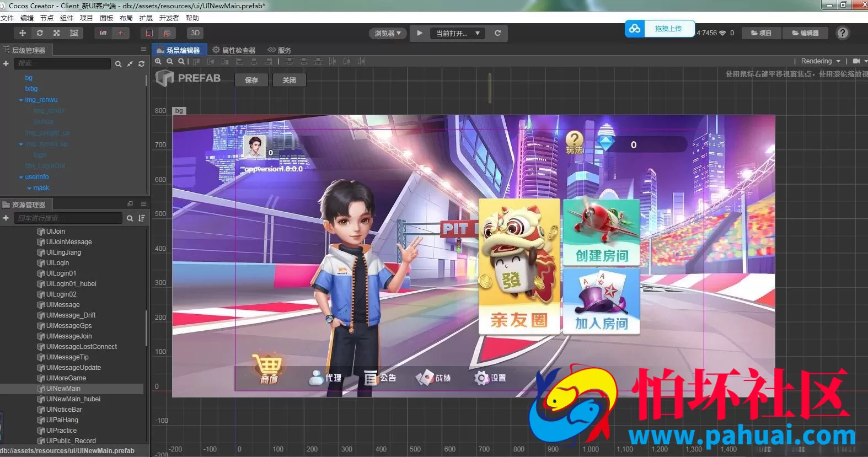Toggle local rotation mode button
868x457 pixels.
(149, 33)
